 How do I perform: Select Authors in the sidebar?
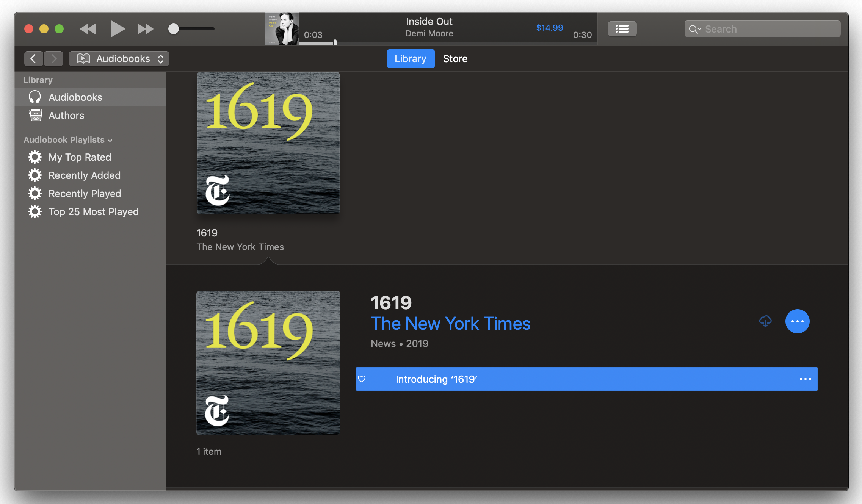pos(66,116)
